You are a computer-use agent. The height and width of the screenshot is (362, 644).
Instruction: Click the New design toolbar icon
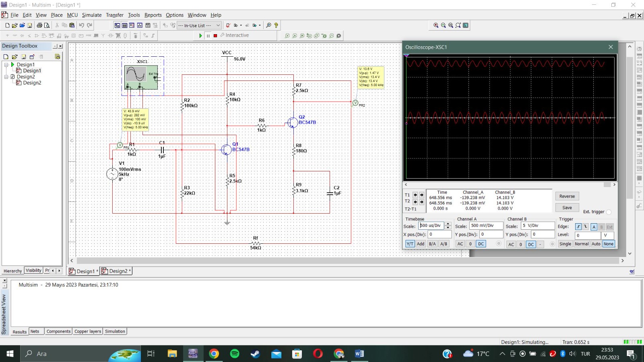click(x=8, y=25)
